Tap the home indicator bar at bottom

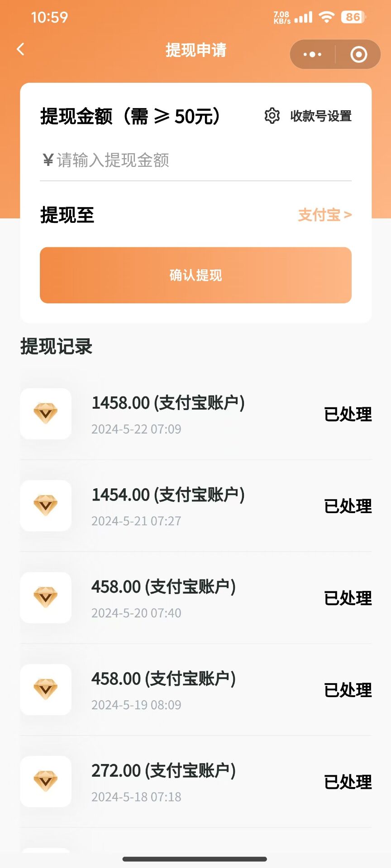coord(195,859)
